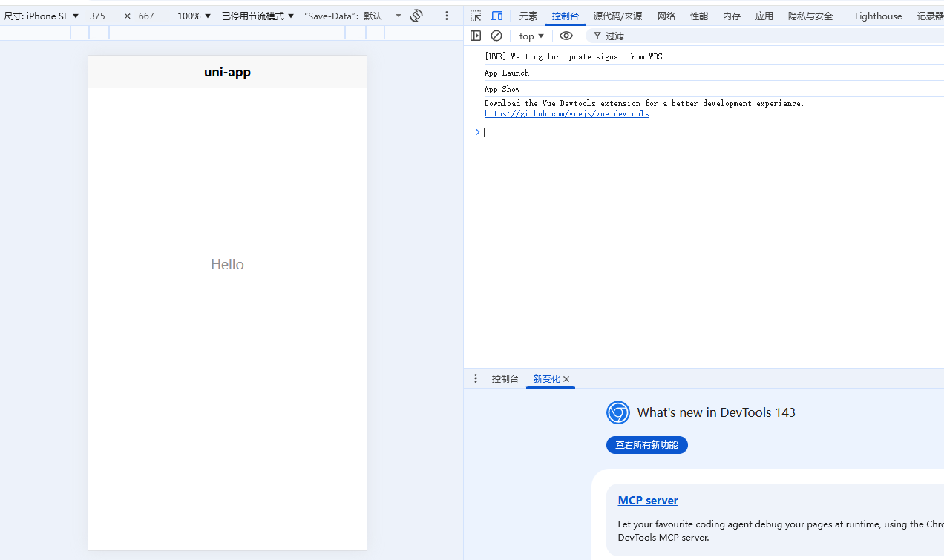Open the 已停用节流模式 throttling dropdown

(x=258, y=16)
